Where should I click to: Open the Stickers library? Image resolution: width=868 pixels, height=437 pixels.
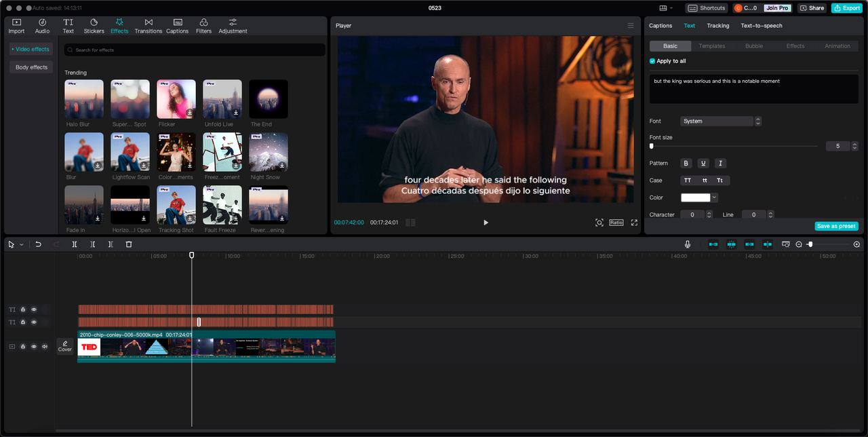click(x=94, y=26)
